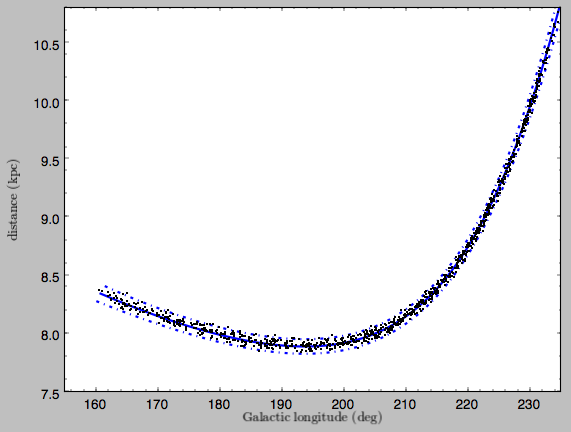Click the y-axis tick value "10.5"
Screen dimensions: 571x432
pos(46,45)
